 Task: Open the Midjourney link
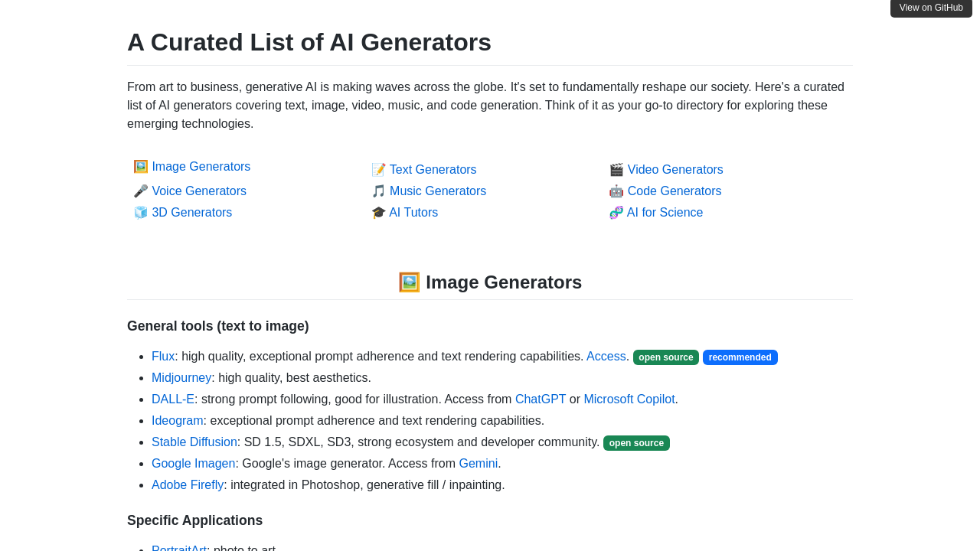coord(181,378)
